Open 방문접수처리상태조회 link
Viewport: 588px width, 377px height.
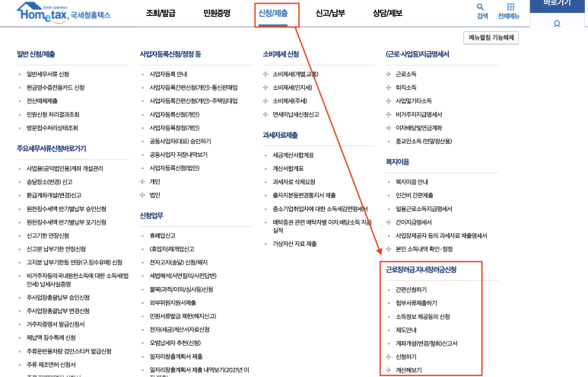pyautogui.click(x=52, y=128)
